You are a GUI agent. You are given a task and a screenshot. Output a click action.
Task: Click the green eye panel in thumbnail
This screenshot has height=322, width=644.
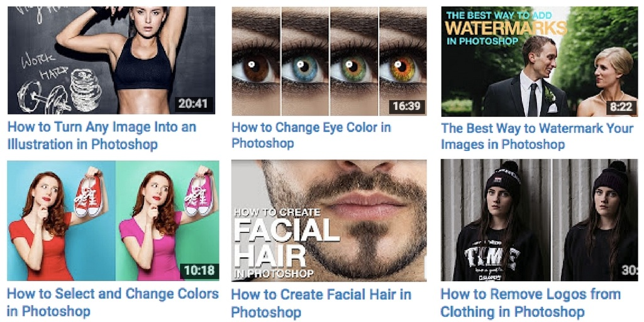click(x=353, y=61)
